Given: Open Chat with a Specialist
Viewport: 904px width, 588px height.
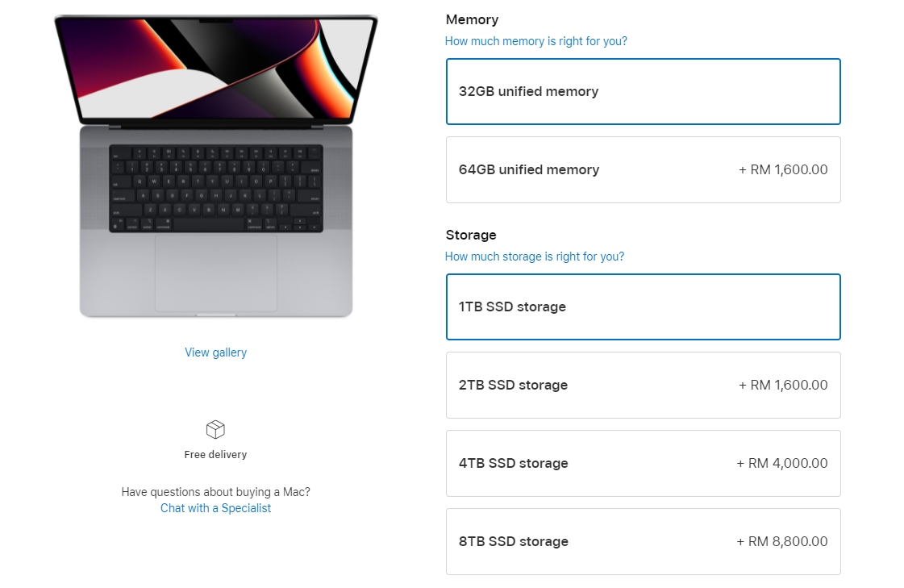Looking at the screenshot, I should pos(215,508).
